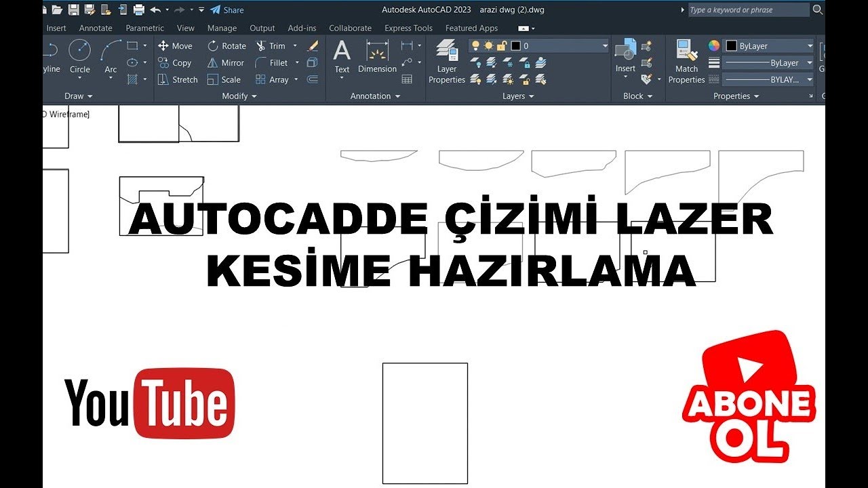Image resolution: width=868 pixels, height=488 pixels.
Task: Click the Leader annotation icon
Action: (406, 62)
